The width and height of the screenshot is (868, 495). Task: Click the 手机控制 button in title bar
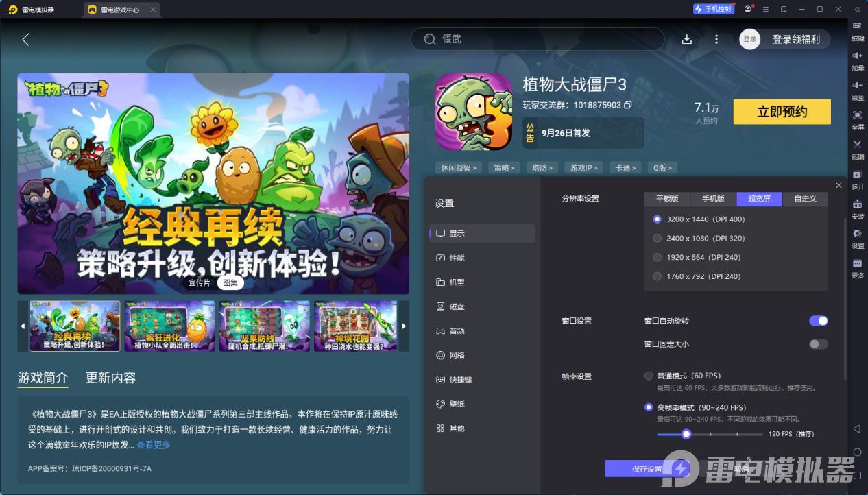tap(713, 9)
